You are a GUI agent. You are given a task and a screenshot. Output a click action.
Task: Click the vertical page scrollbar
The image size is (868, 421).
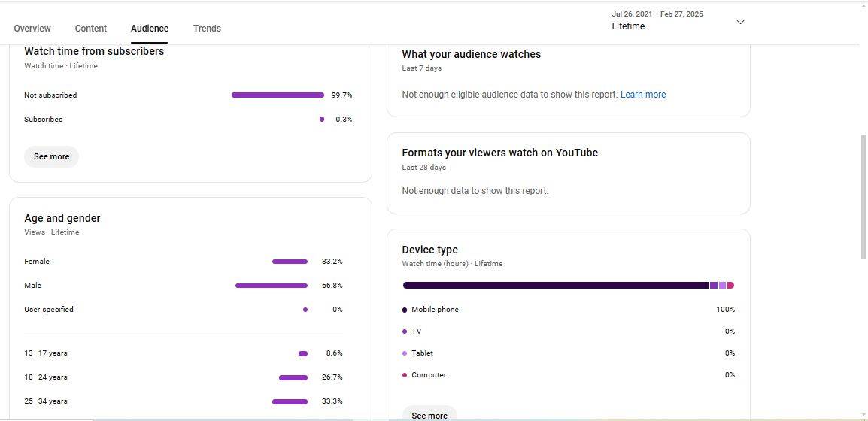[x=863, y=197]
